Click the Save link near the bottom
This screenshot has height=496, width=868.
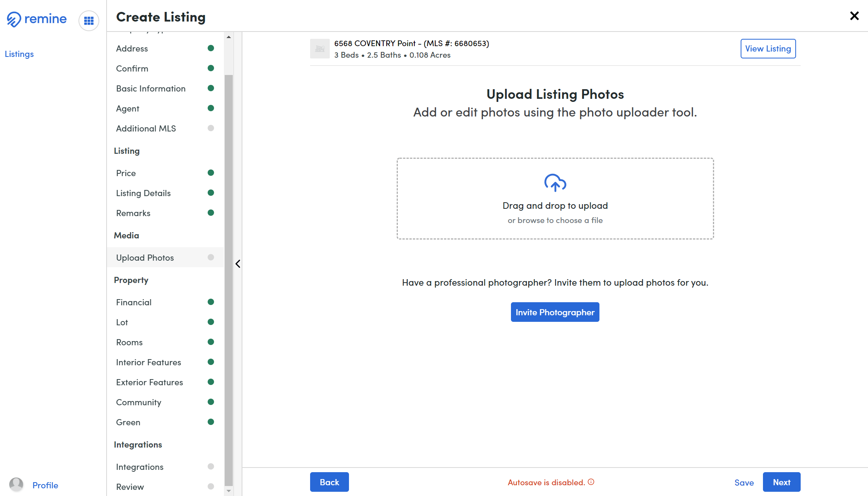744,482
